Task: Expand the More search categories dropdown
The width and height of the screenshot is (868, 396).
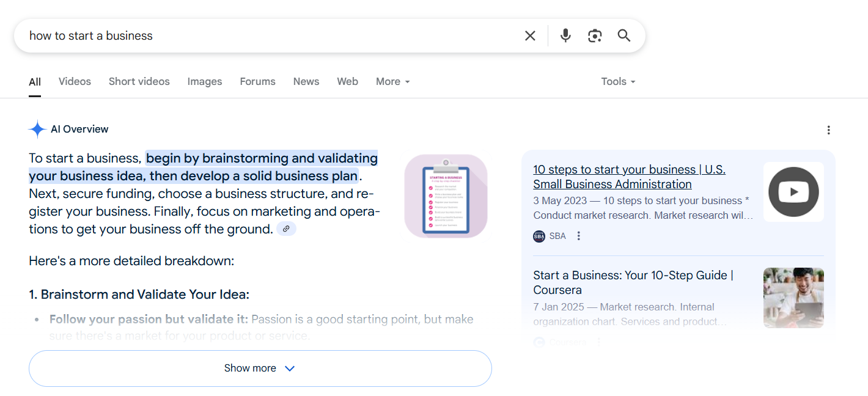Action: (x=392, y=81)
